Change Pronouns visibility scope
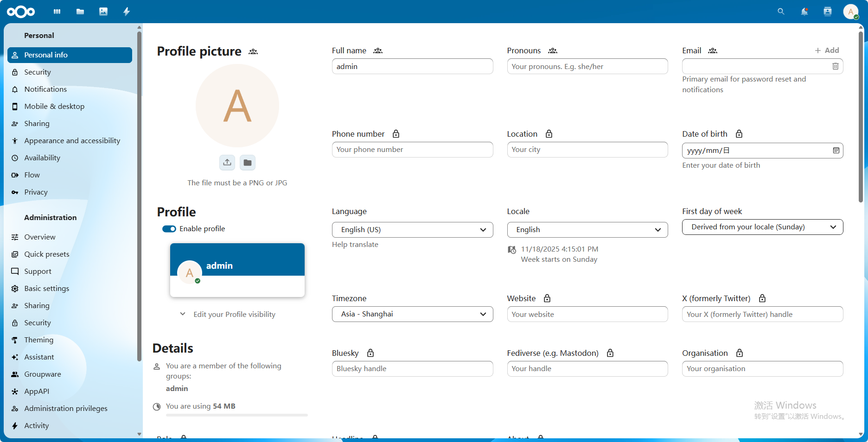The image size is (868, 442). coord(553,51)
